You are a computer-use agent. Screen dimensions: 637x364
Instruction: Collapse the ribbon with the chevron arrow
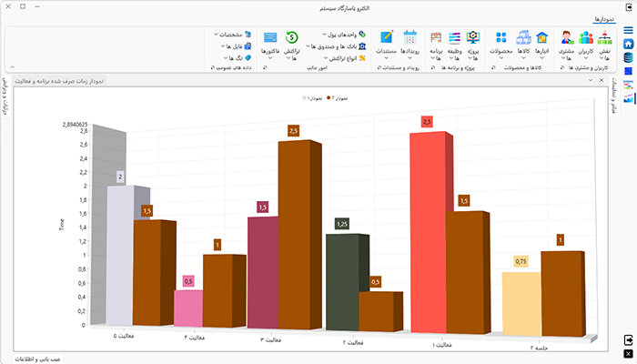[10, 66]
